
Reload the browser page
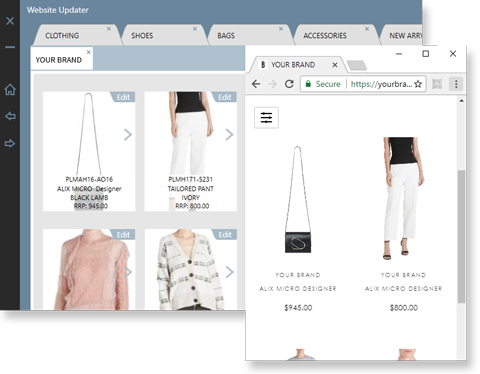289,84
